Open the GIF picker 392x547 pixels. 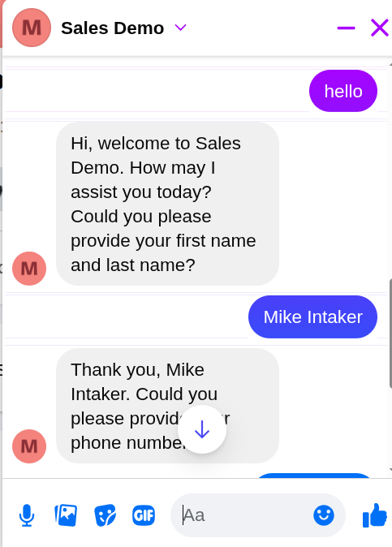pos(144,515)
